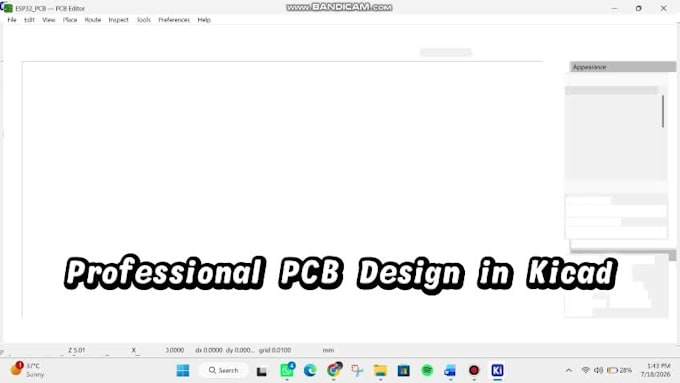Click the KiCad PCB Editor title icon
680x383 pixels.
point(7,8)
